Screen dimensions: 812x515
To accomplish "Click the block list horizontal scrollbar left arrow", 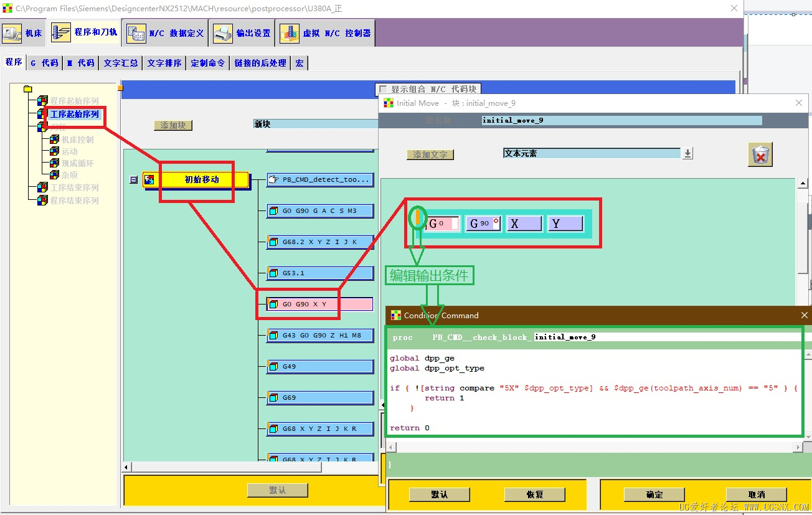I will point(127,467).
